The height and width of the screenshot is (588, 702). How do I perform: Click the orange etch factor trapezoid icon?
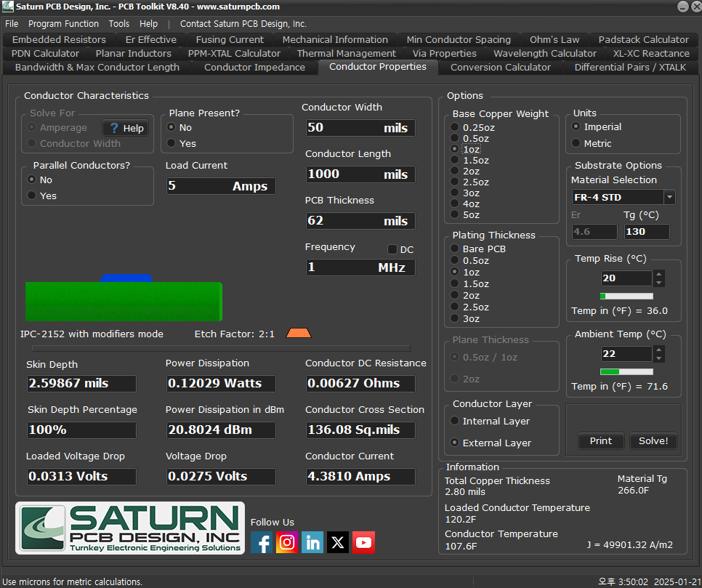299,333
